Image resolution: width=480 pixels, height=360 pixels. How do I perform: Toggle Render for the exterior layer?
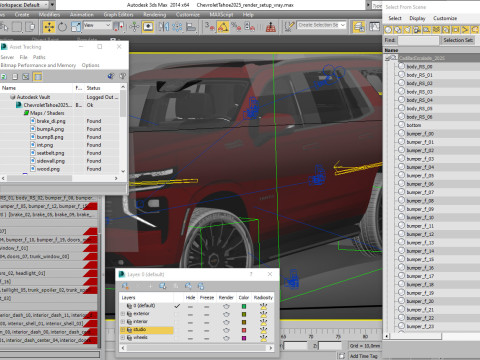coord(226,314)
